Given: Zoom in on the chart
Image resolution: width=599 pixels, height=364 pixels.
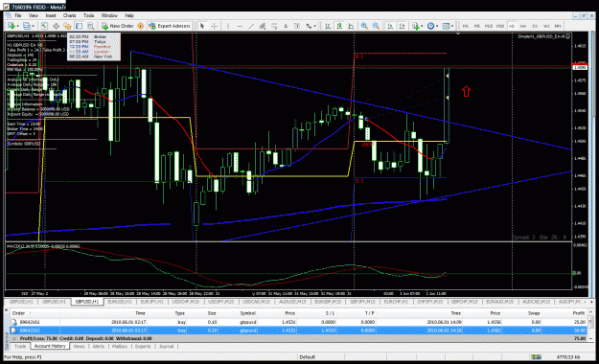Looking at the screenshot, I should point(364,26).
